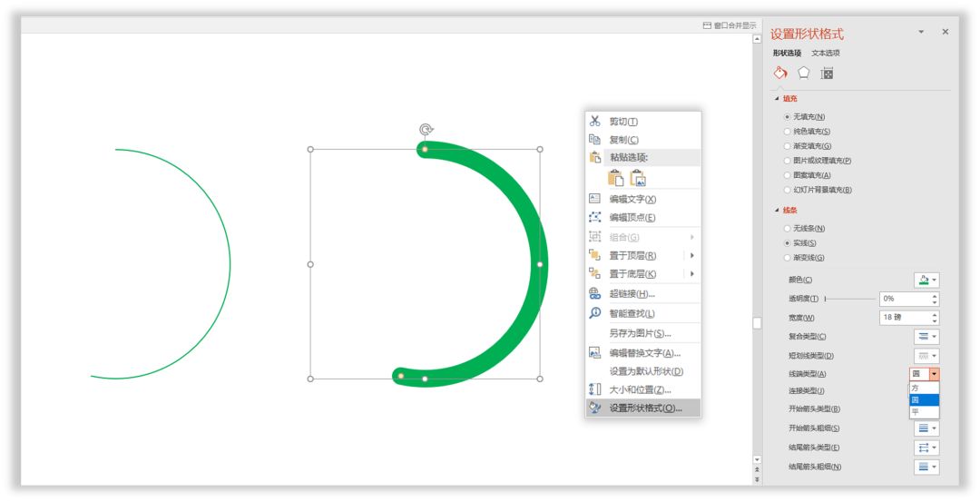This screenshot has height=502, width=980.
Task: Pick 圆 cap type from the list
Action: click(x=925, y=399)
